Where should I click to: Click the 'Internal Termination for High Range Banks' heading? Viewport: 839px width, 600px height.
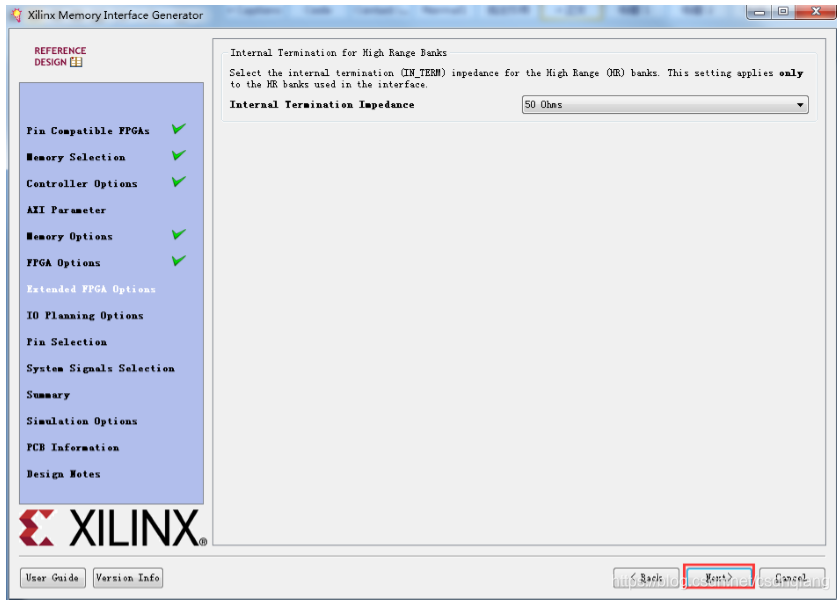click(338, 52)
